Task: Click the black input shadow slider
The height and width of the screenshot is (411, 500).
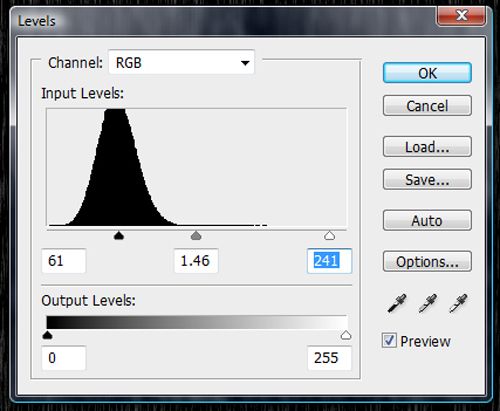Action: 119,236
